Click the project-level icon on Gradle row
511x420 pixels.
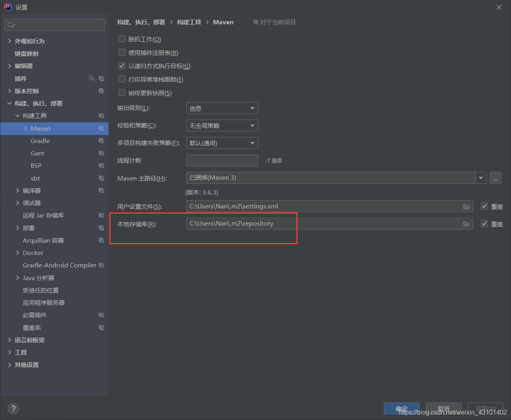pyautogui.click(x=101, y=141)
